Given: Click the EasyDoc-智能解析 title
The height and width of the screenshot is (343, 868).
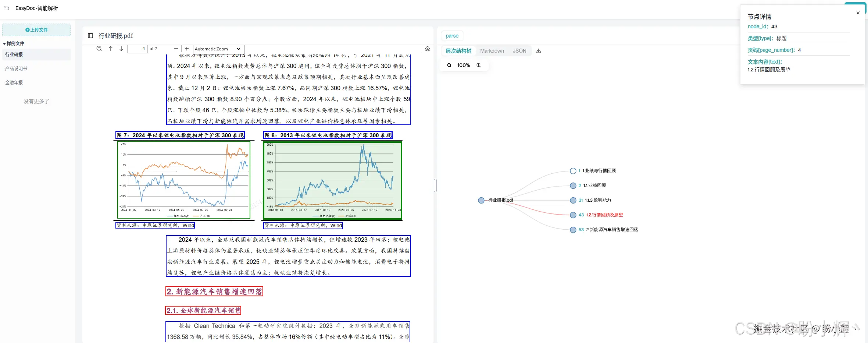Looking at the screenshot, I should [x=37, y=8].
